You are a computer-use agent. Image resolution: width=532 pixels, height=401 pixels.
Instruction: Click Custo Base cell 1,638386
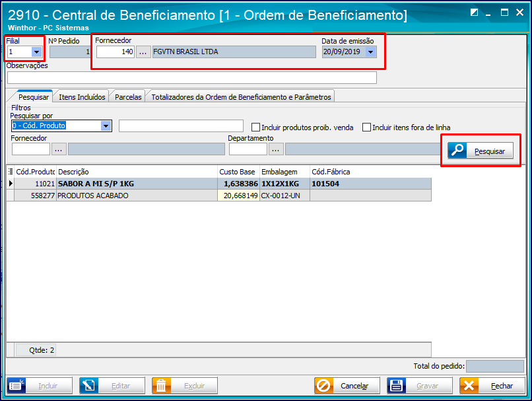click(x=238, y=184)
